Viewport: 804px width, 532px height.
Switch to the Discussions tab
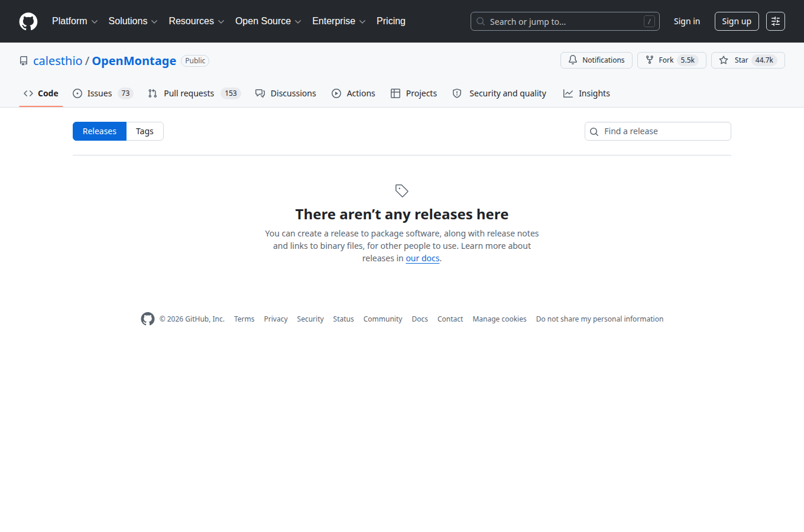coord(286,93)
